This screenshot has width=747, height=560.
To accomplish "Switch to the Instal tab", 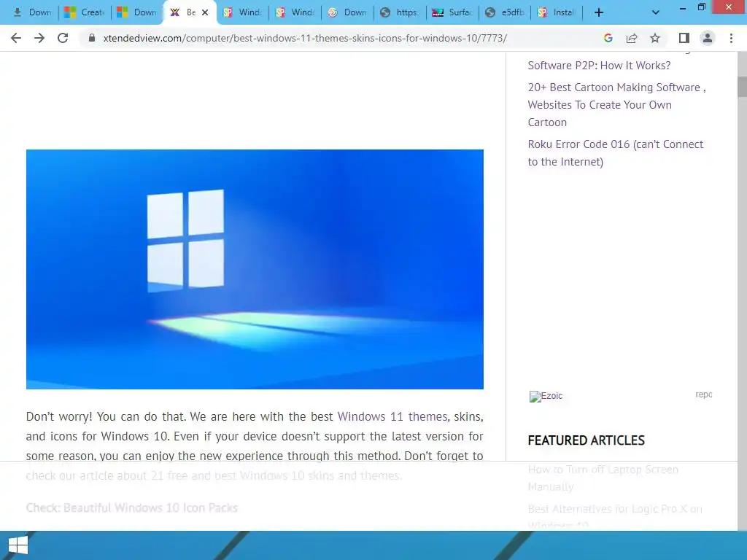I will point(557,13).
